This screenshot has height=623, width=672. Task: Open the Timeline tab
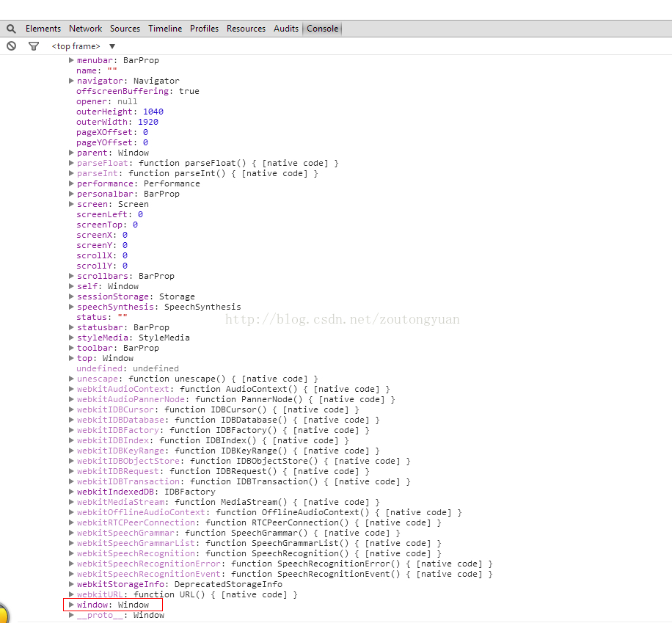165,29
